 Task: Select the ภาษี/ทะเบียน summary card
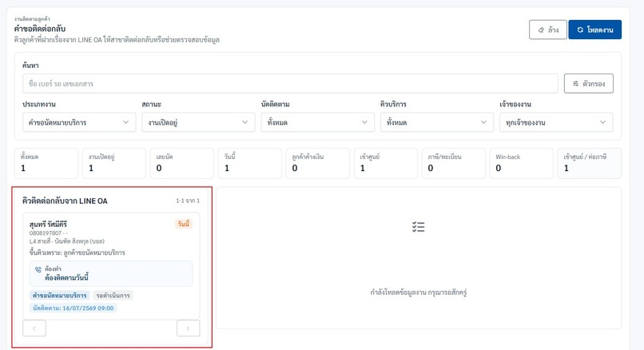[x=453, y=163]
